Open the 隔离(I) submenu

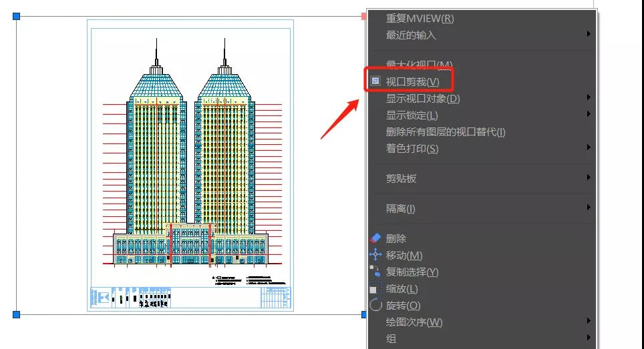[x=588, y=208]
